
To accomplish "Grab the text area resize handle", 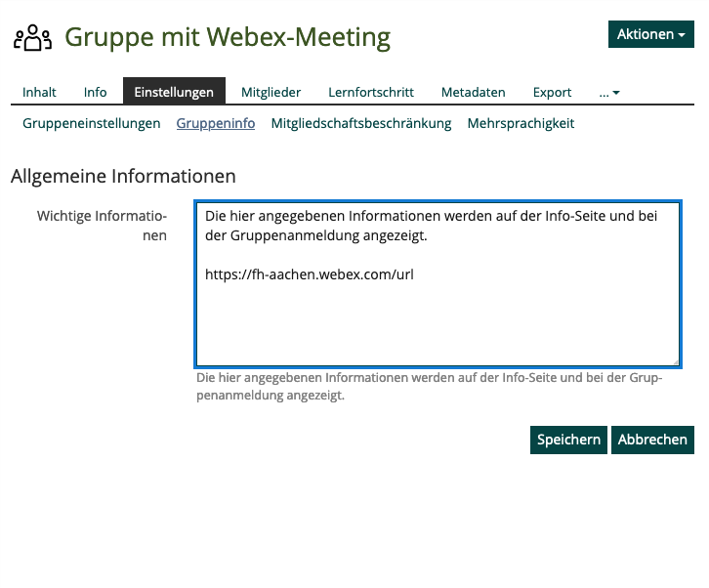I will 676,361.
